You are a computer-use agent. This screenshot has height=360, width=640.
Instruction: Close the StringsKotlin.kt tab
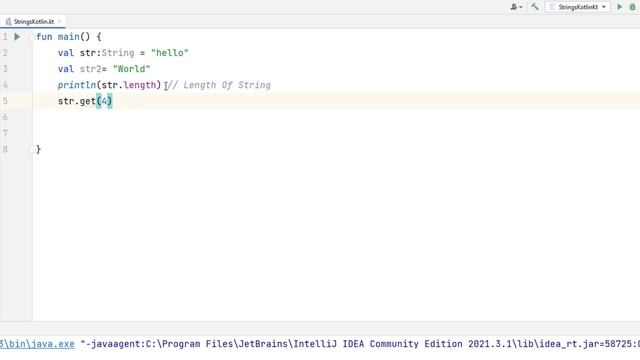tap(60, 22)
